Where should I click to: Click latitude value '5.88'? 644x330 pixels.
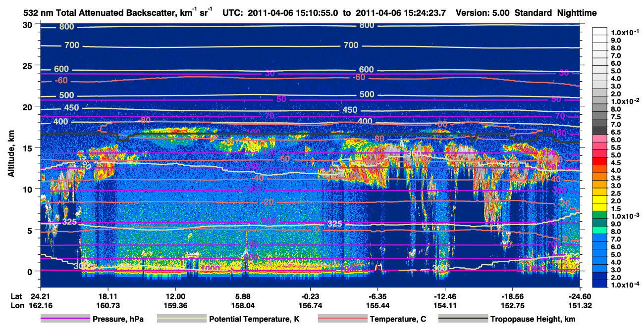tap(243, 296)
